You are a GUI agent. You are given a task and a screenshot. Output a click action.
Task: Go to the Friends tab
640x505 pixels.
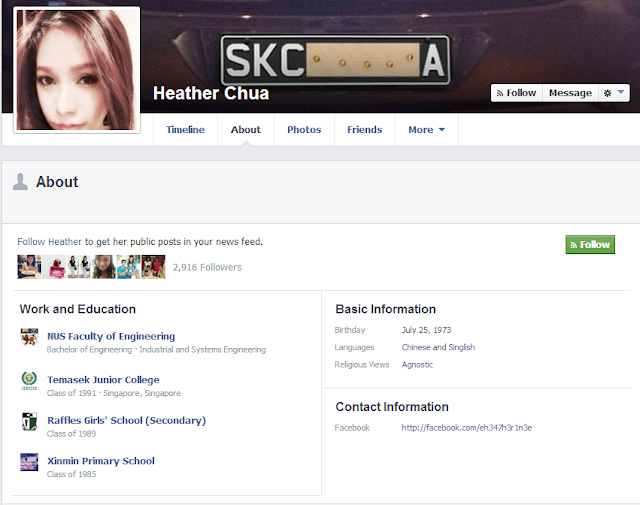[364, 130]
